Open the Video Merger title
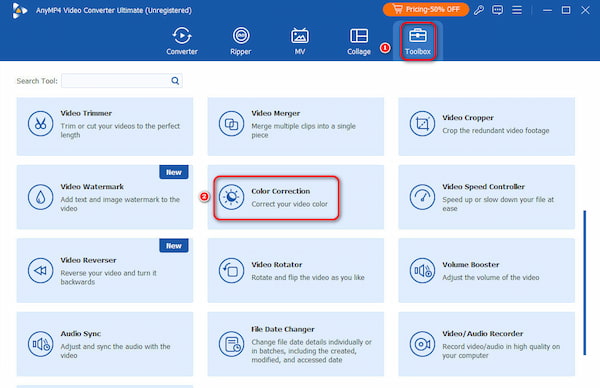The height and width of the screenshot is (388, 600). pos(276,113)
